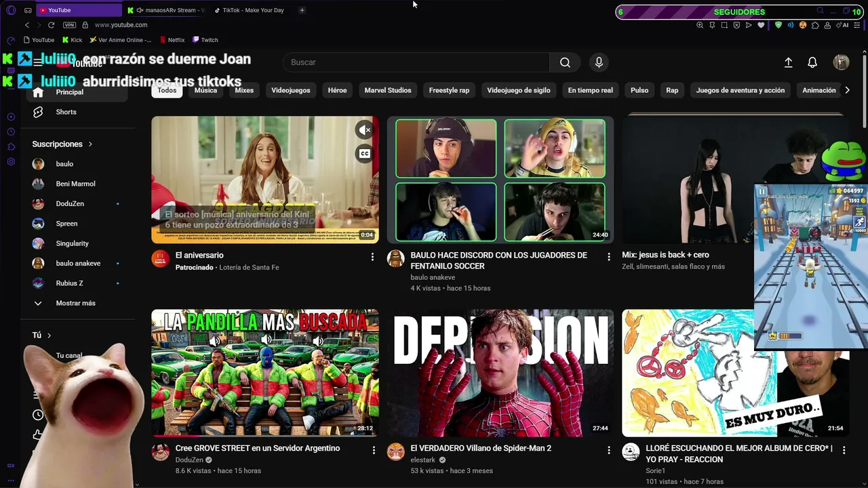Go back using browser back arrow

coord(27,25)
